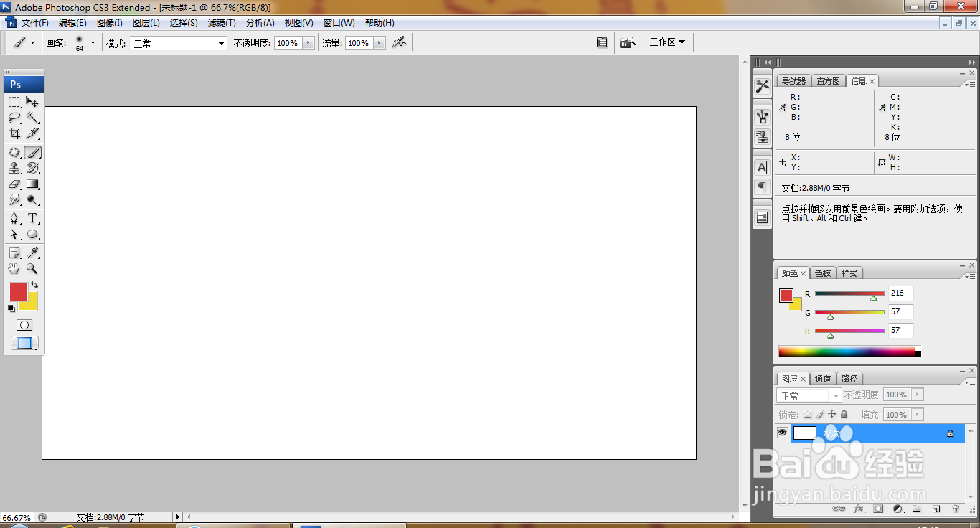Image resolution: width=980 pixels, height=528 pixels.
Task: Select the Eyedropper tool
Action: click(32, 253)
